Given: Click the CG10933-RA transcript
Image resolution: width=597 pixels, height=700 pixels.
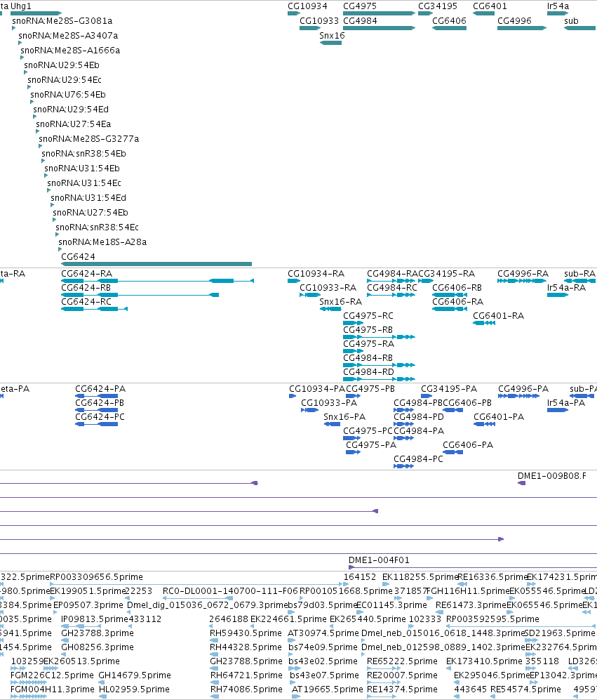Looking at the screenshot, I should 310,295.
